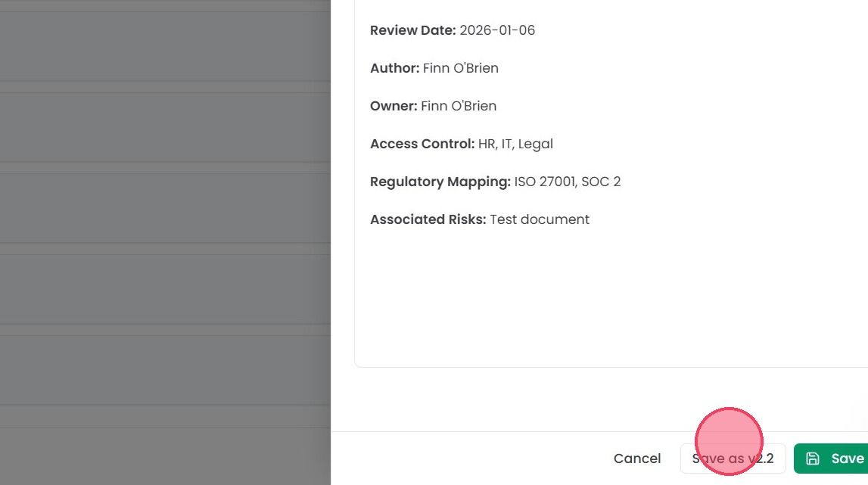Image resolution: width=868 pixels, height=485 pixels.
Task: Click the Save as v2.2 button
Action: pos(733,459)
